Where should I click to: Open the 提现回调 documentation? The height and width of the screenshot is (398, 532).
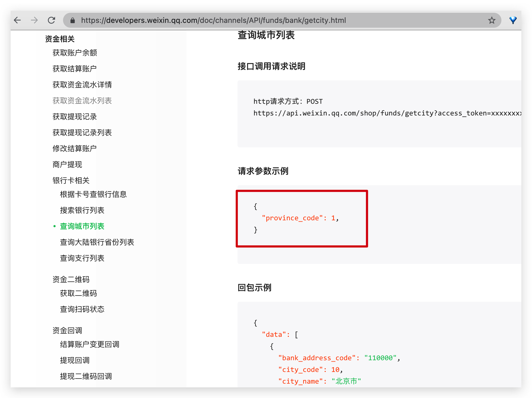point(75,360)
